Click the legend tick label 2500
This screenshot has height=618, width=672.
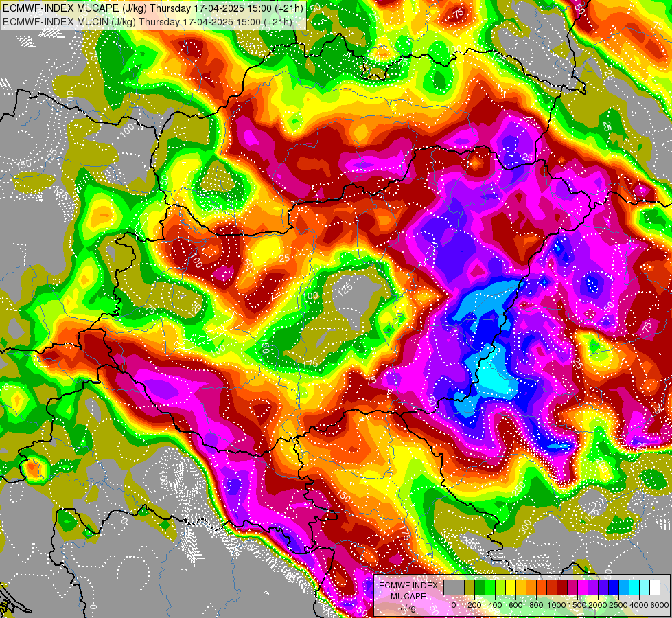618,605
